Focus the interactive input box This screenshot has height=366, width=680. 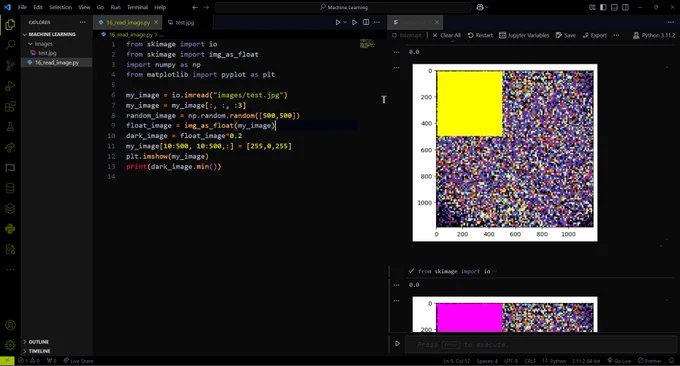pyautogui.click(x=540, y=344)
